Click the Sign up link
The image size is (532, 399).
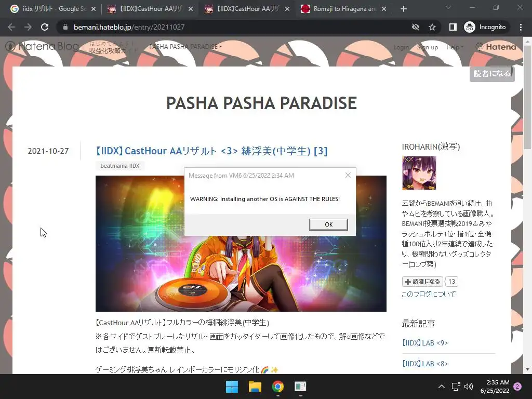(x=428, y=47)
